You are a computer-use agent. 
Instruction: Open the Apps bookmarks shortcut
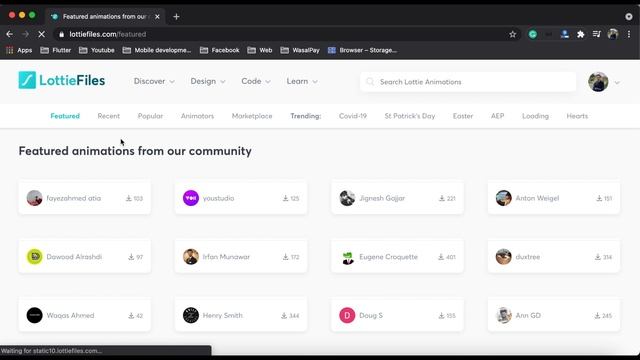point(19,50)
